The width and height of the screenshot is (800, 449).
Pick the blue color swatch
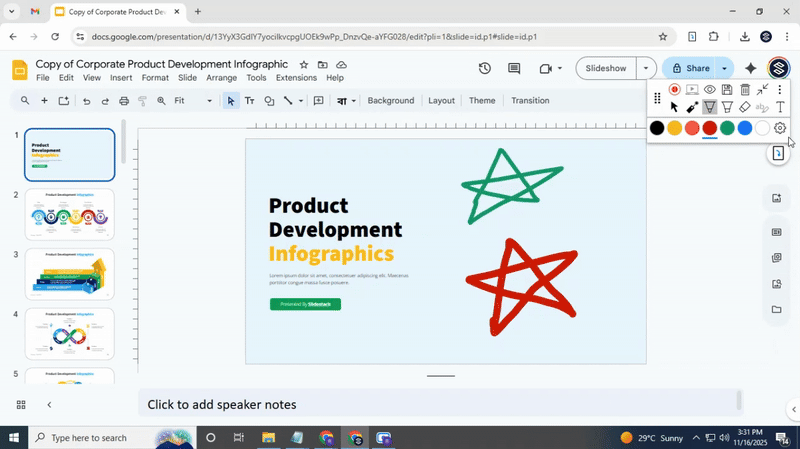745,128
